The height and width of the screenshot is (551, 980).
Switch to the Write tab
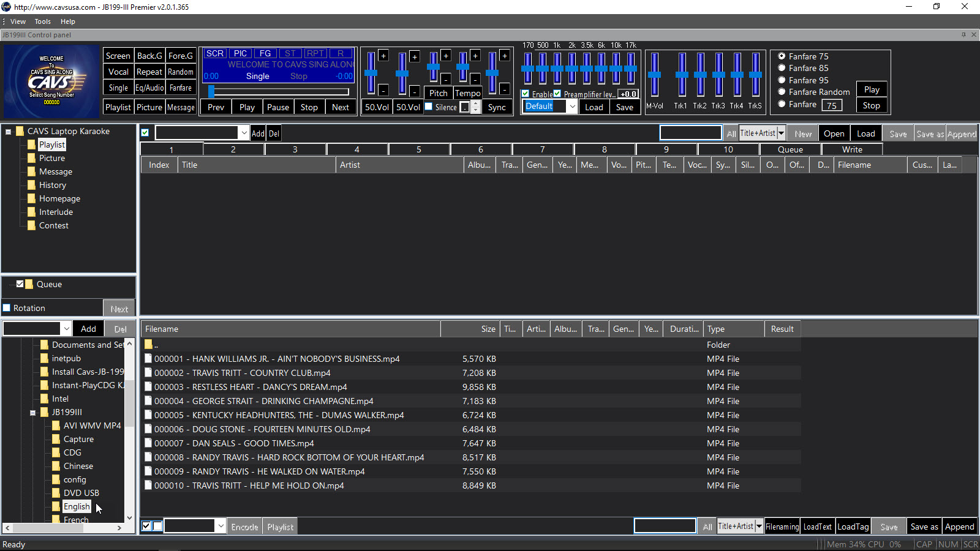[852, 149]
